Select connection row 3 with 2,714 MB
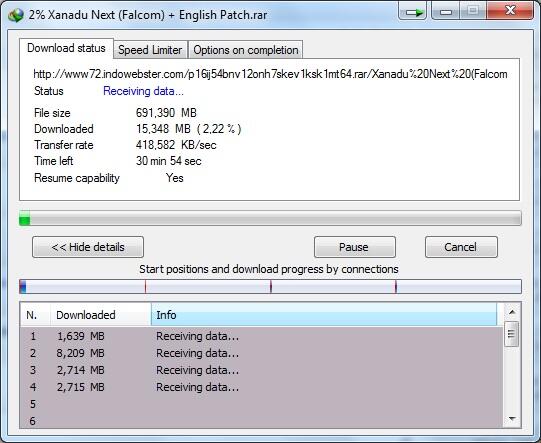Screen dimensions: 541x443 coord(262,370)
